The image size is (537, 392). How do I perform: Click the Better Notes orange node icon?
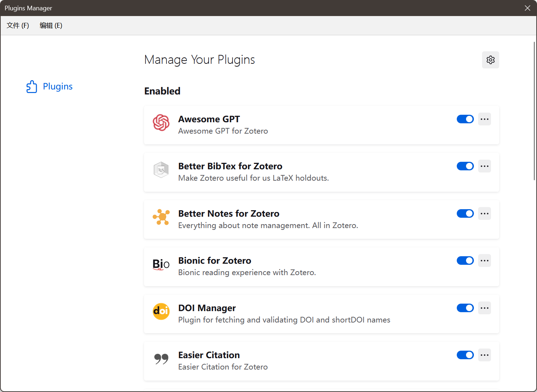pyautogui.click(x=161, y=217)
